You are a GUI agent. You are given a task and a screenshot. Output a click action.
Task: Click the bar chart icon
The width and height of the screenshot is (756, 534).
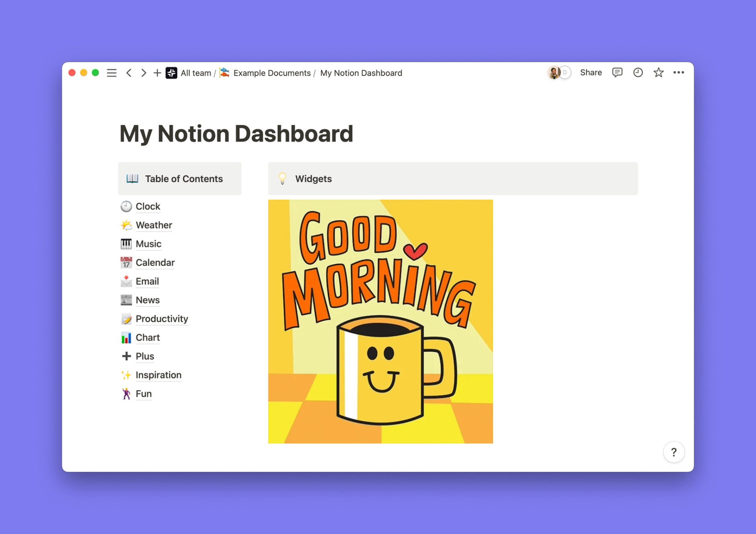click(x=126, y=337)
